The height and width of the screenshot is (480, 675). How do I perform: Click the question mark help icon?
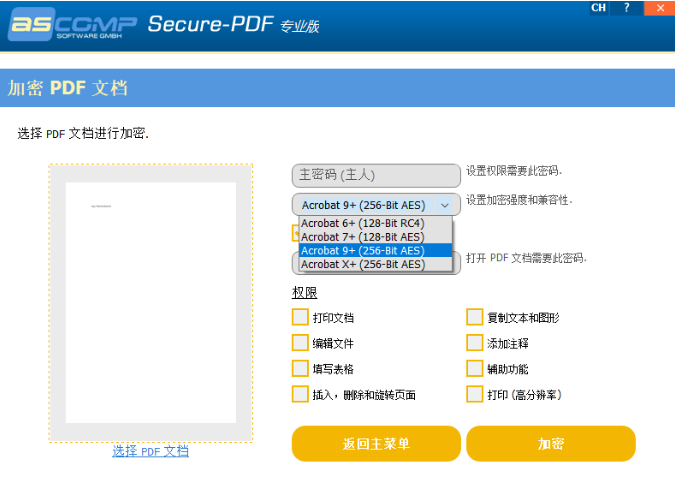point(627,8)
